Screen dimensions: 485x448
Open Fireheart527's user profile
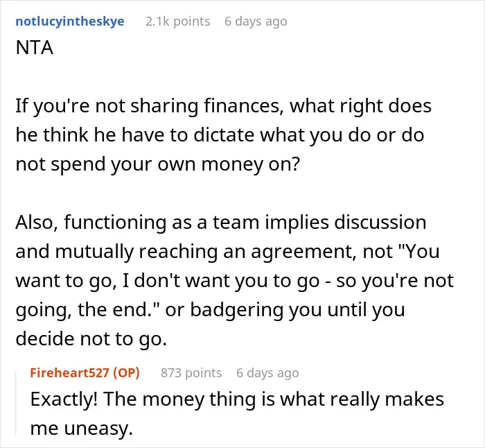pos(69,373)
